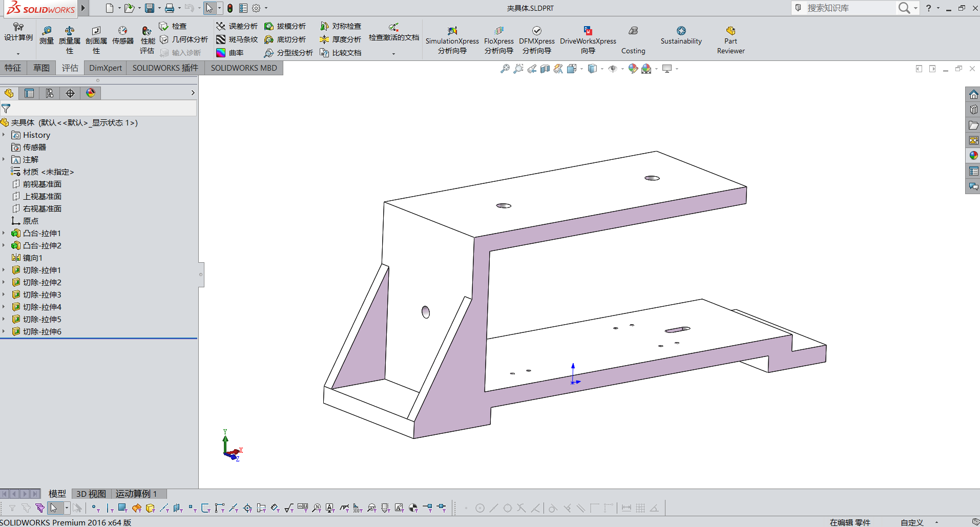The width and height of the screenshot is (980, 527).
Task: Open Part Reviewer
Action: pyautogui.click(x=731, y=40)
